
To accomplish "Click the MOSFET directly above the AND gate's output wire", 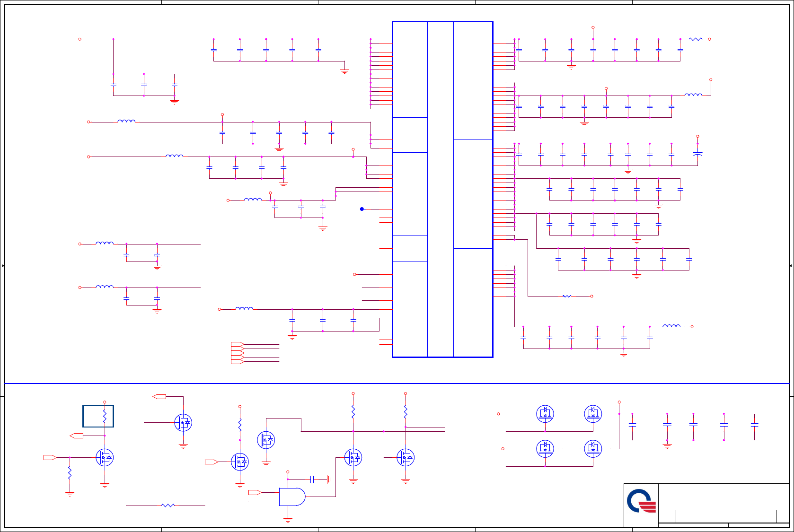I will pyautogui.click(x=353, y=457).
